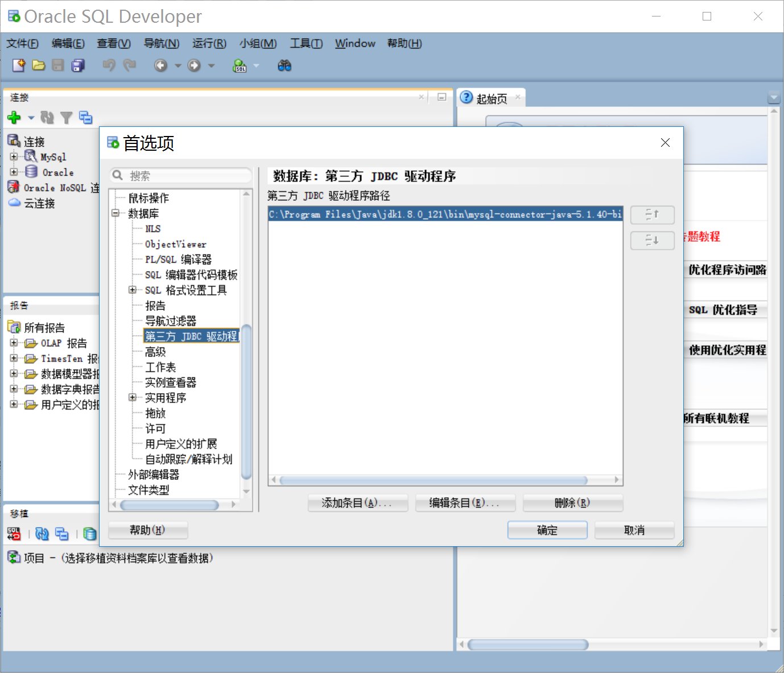Open the Back history dropdown arrow

pyautogui.click(x=178, y=65)
